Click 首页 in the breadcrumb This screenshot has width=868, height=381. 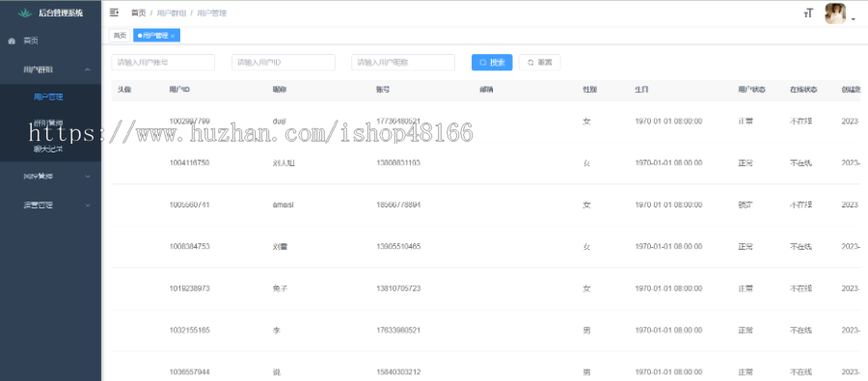click(138, 13)
